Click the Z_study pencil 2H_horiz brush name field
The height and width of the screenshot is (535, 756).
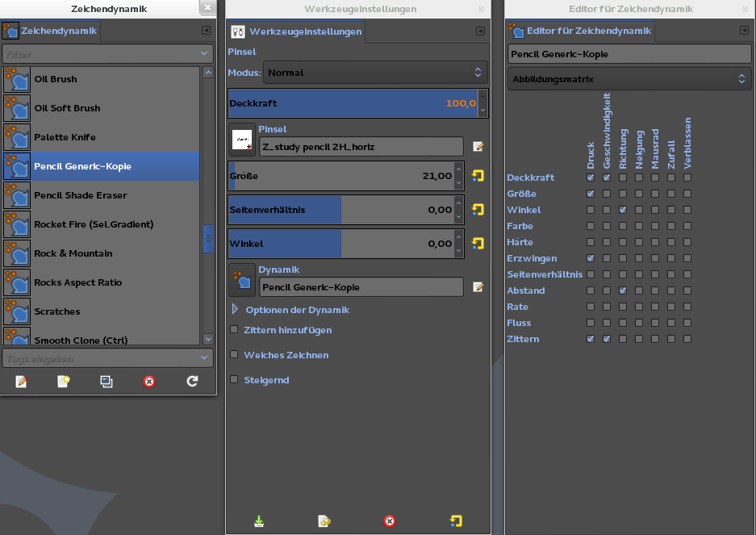(x=361, y=147)
